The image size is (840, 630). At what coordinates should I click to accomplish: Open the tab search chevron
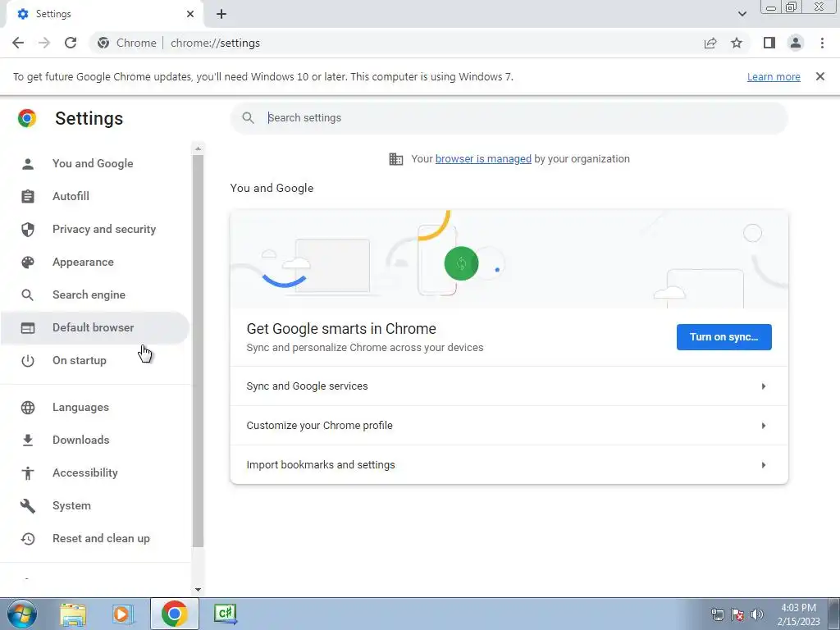(x=742, y=14)
